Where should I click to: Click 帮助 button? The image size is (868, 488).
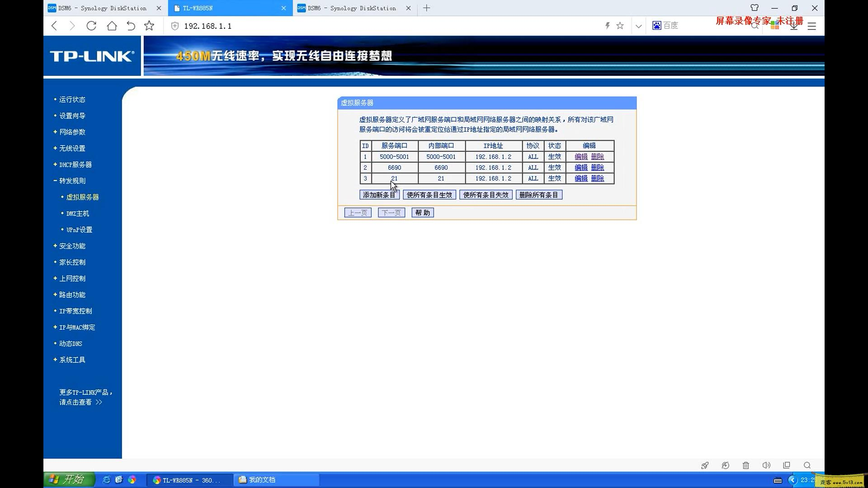point(423,213)
